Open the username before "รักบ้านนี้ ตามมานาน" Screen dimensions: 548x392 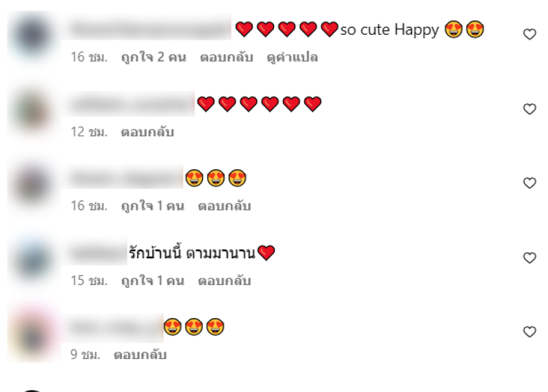coord(99,253)
